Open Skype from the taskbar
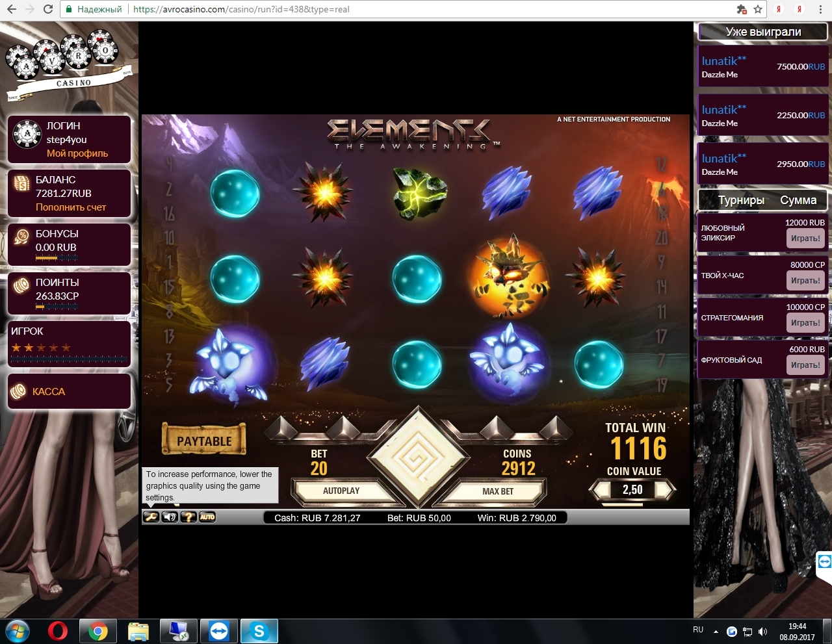 click(x=259, y=631)
